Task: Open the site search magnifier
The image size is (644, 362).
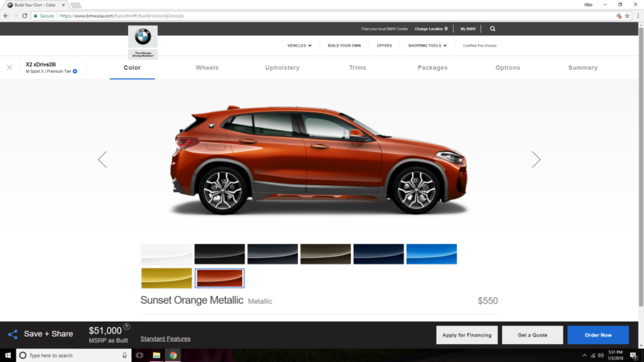Action: click(493, 29)
